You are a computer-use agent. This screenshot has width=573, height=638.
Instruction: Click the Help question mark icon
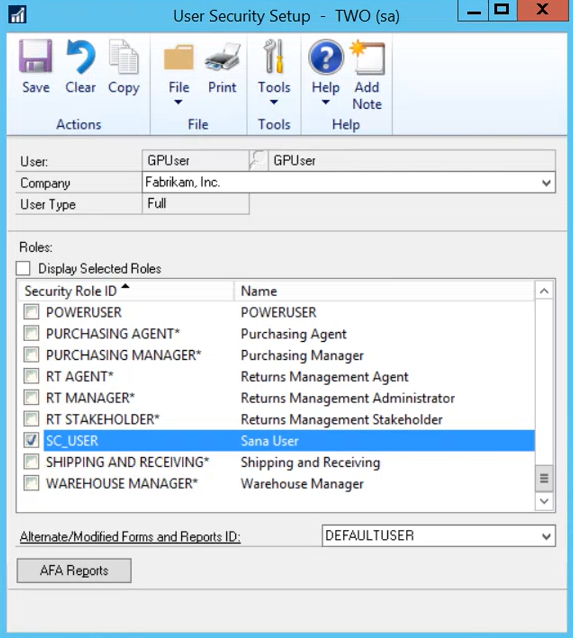(326, 57)
